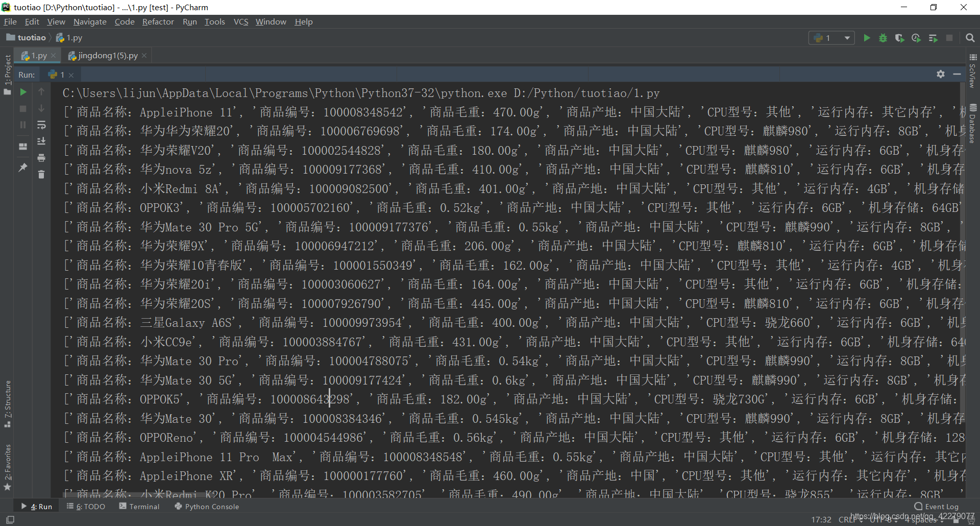This screenshot has width=980, height=526.
Task: Hide the Run panel with minus icon
Action: pos(957,74)
